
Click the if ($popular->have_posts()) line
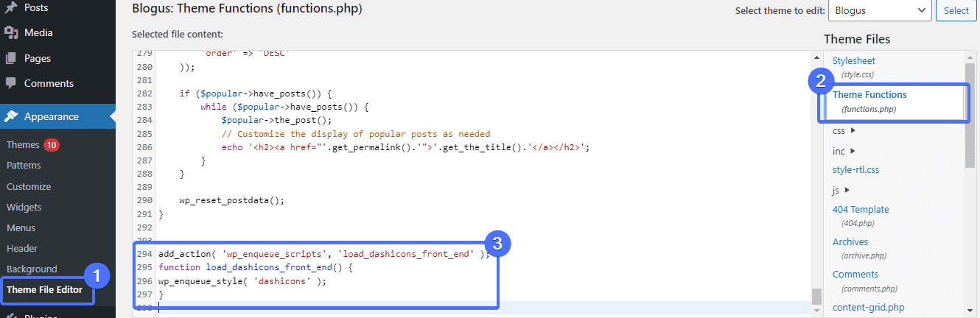point(256,93)
